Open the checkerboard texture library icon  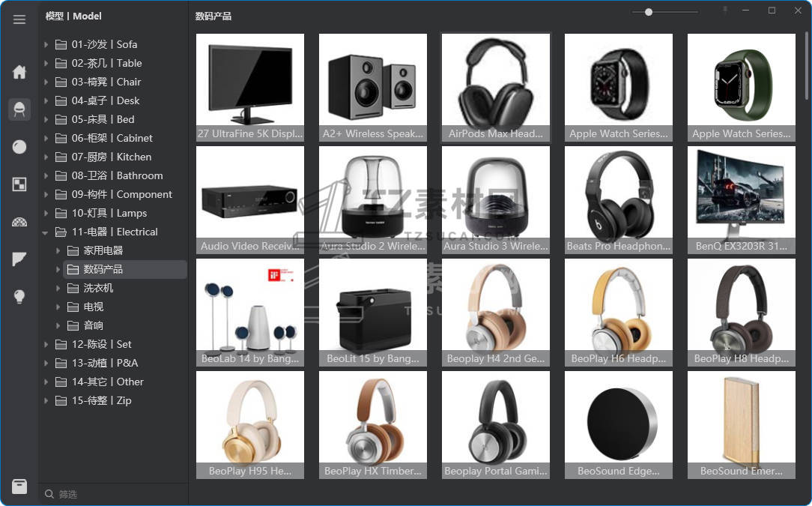click(x=19, y=184)
